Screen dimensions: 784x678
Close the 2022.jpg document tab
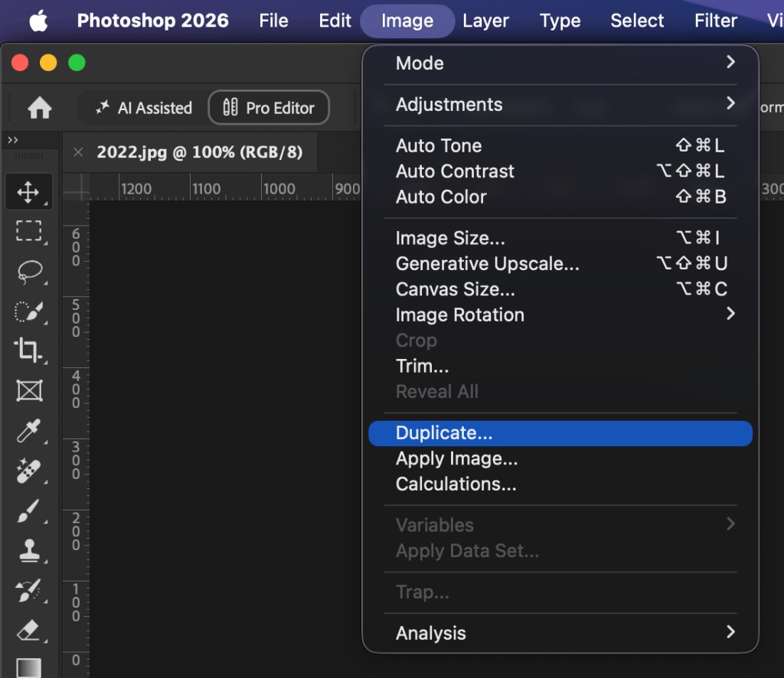[78, 152]
